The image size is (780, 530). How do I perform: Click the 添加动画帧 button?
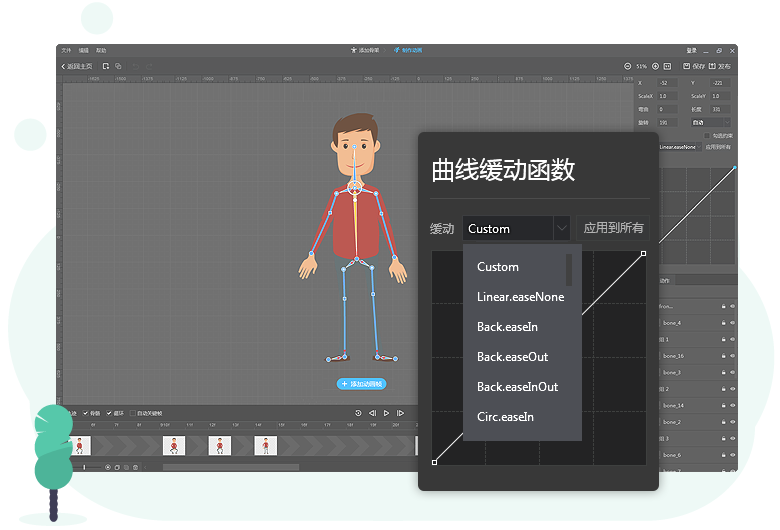(x=361, y=384)
